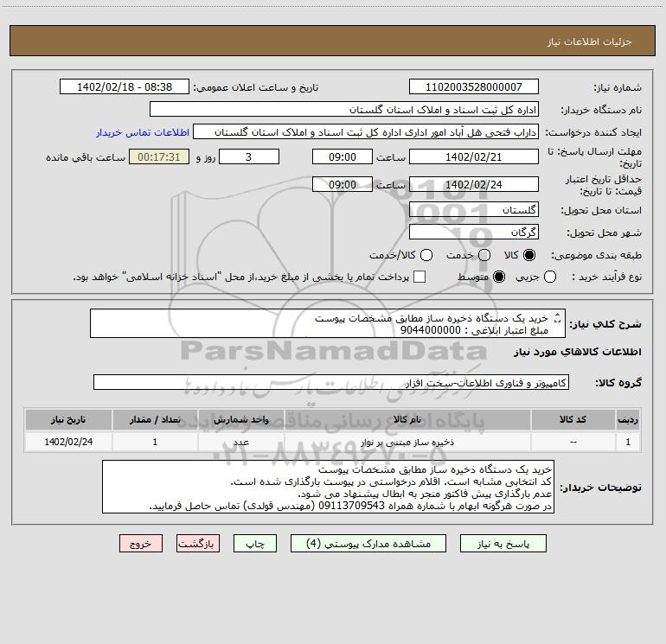Click the ردیف column header

[628, 419]
